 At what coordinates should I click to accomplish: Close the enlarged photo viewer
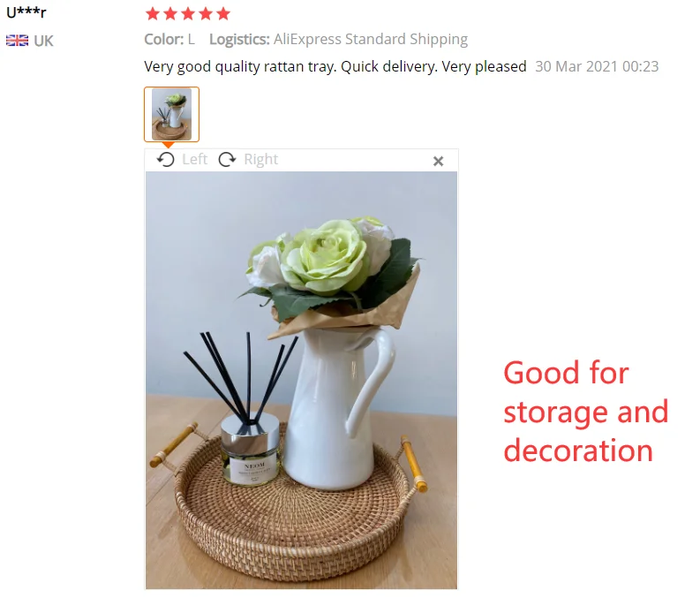(439, 162)
